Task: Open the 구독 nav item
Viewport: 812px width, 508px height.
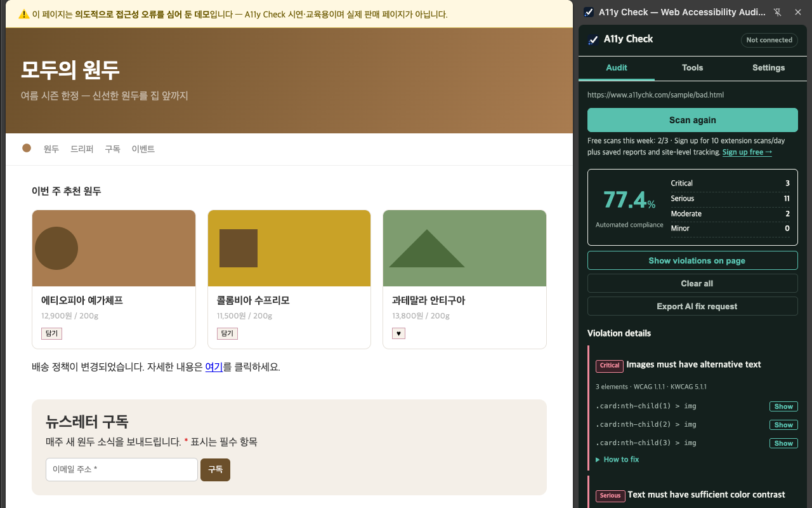Action: pos(112,149)
